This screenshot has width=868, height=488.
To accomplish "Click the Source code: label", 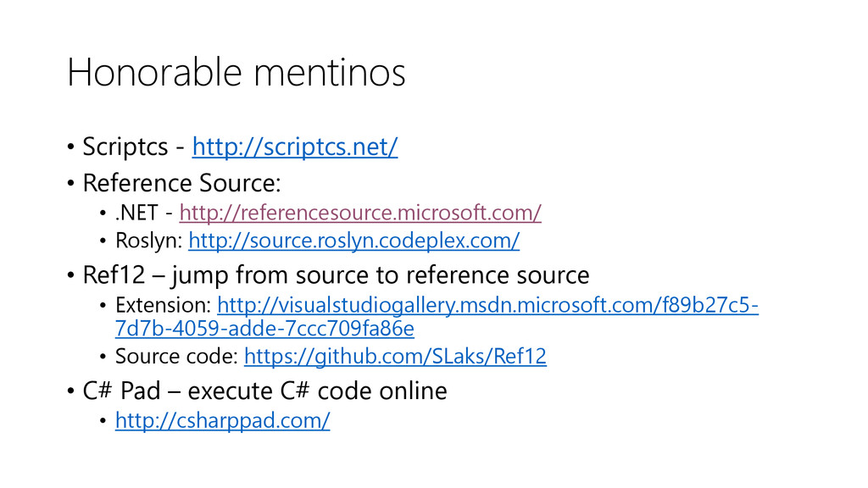I will point(176,356).
